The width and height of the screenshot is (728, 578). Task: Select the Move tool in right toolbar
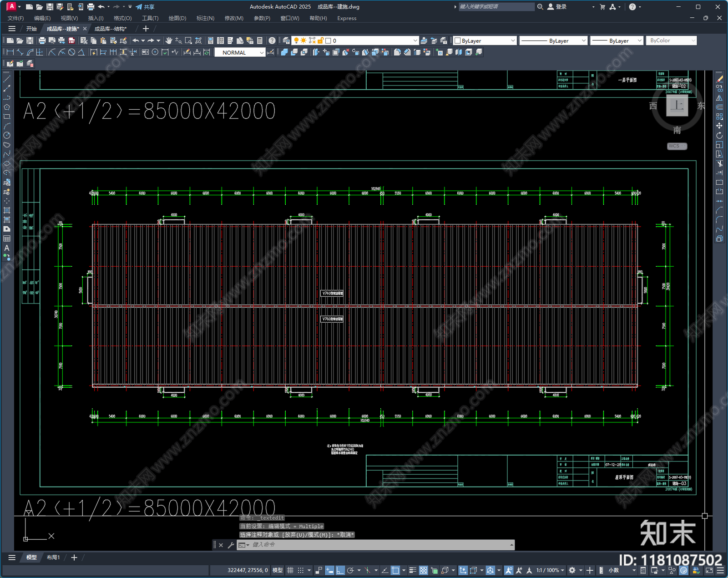point(719,126)
